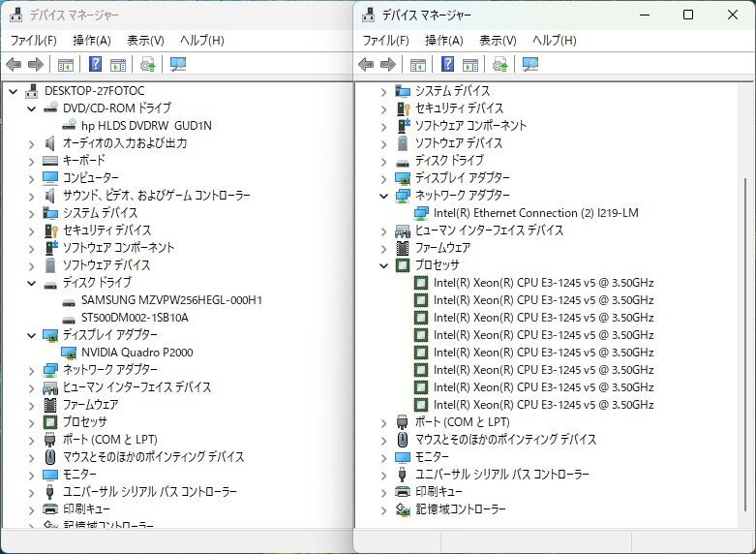
Task: Click プロセッサ chip icon in right window
Action: point(403,265)
